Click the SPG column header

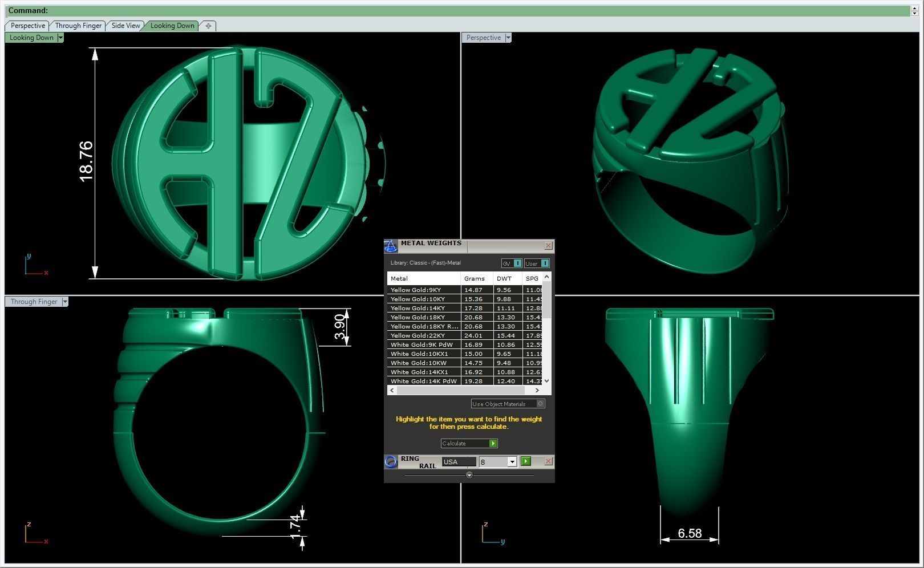(532, 278)
